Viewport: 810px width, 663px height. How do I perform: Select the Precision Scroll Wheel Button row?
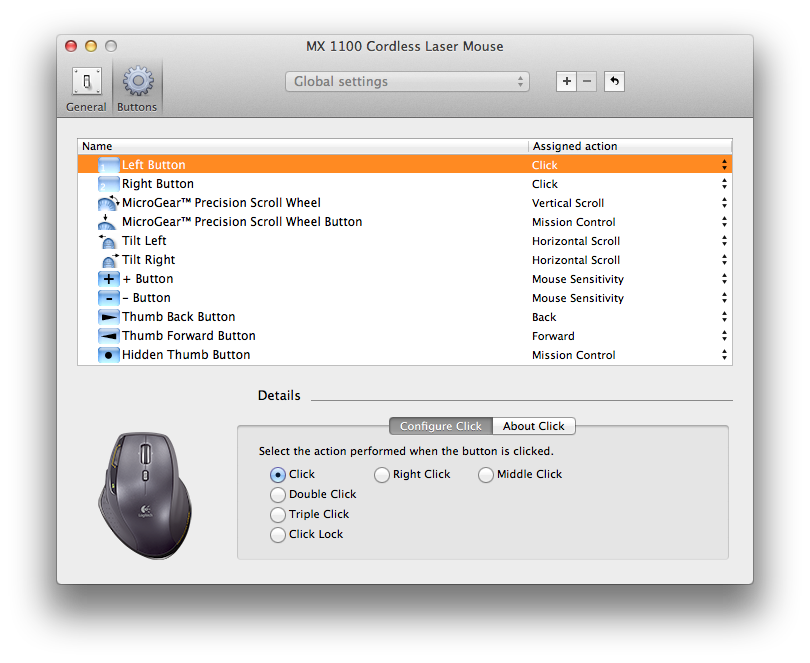pyautogui.click(x=242, y=222)
